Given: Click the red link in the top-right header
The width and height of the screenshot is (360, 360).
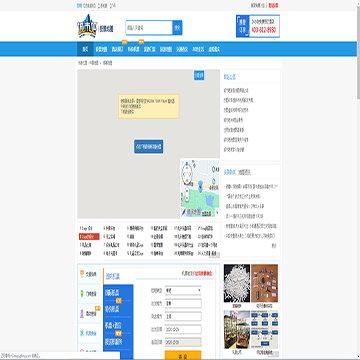Looking at the screenshot, I should 273,5.
